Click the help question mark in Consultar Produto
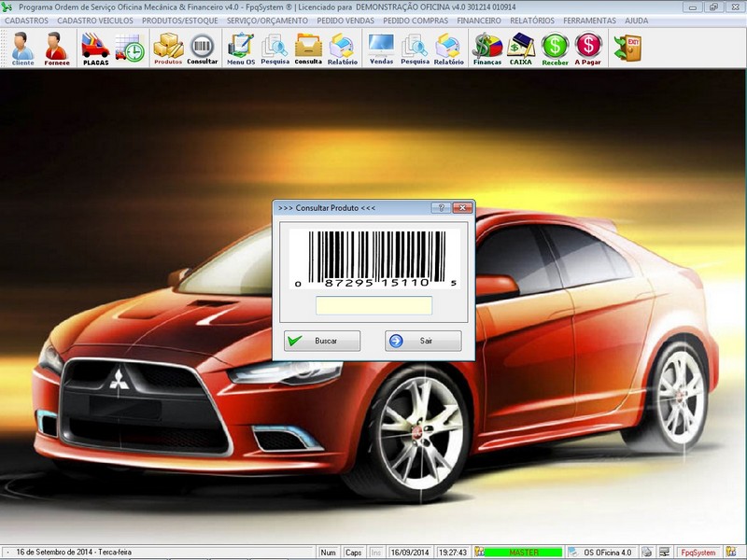747x560 pixels. pos(441,207)
